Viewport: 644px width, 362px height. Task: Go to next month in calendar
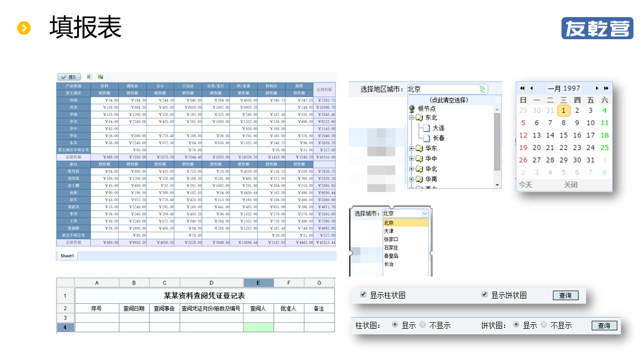tap(597, 88)
